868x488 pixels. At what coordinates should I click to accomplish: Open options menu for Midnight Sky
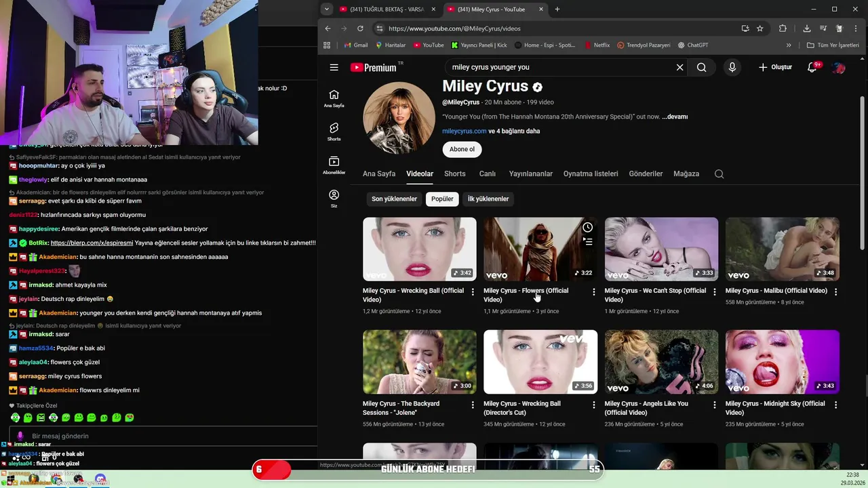pos(835,405)
